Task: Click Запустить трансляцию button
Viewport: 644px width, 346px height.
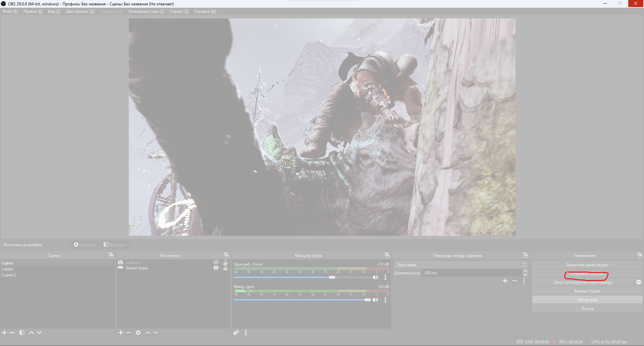Action: (x=587, y=265)
